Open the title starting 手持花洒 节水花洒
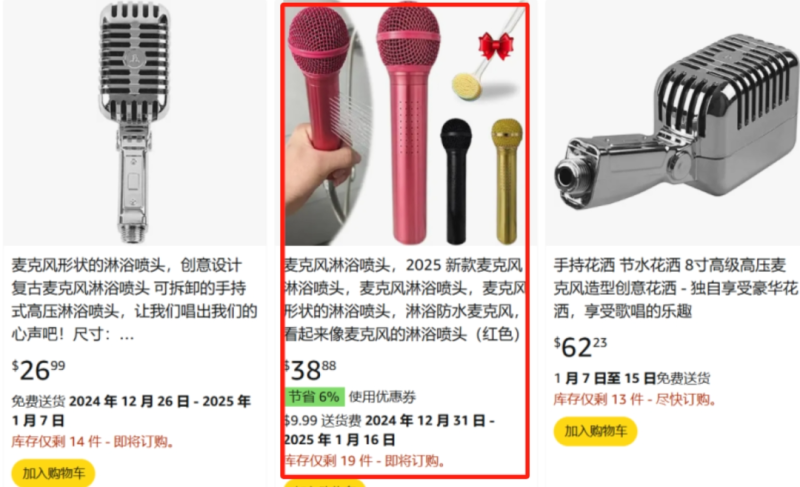The width and height of the screenshot is (800, 487). point(676,288)
